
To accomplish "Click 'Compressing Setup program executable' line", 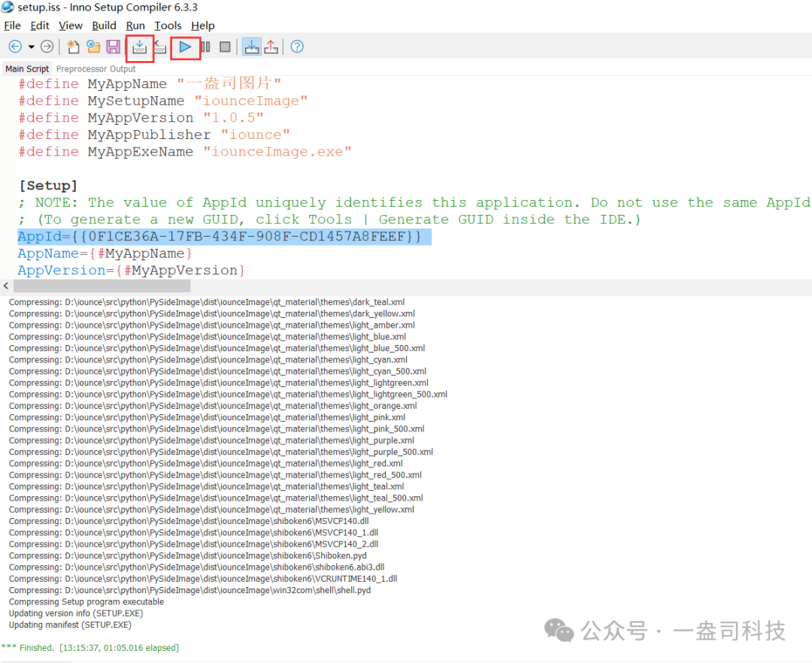I will coord(86,602).
